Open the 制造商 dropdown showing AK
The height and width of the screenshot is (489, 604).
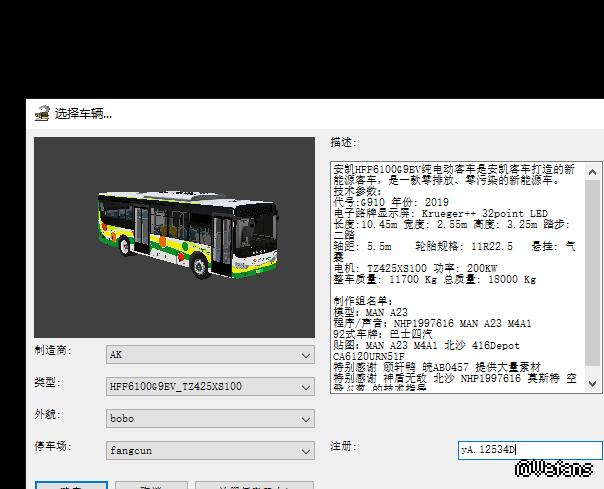tap(210, 355)
